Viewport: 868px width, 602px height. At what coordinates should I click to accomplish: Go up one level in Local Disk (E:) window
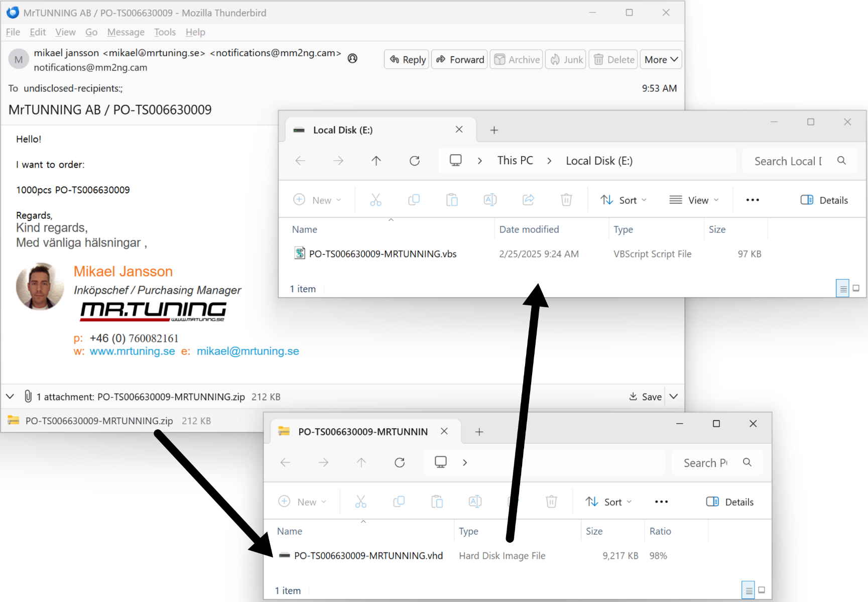(x=376, y=161)
